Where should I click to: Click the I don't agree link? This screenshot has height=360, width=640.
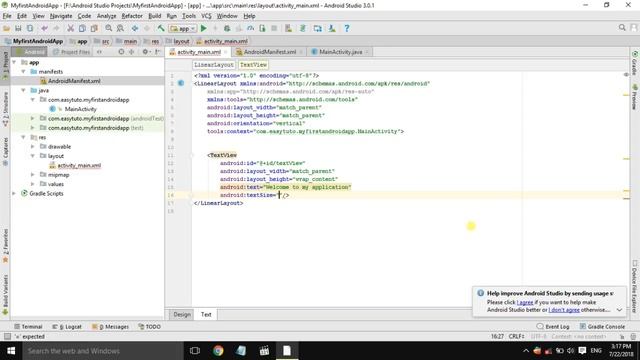click(564, 310)
